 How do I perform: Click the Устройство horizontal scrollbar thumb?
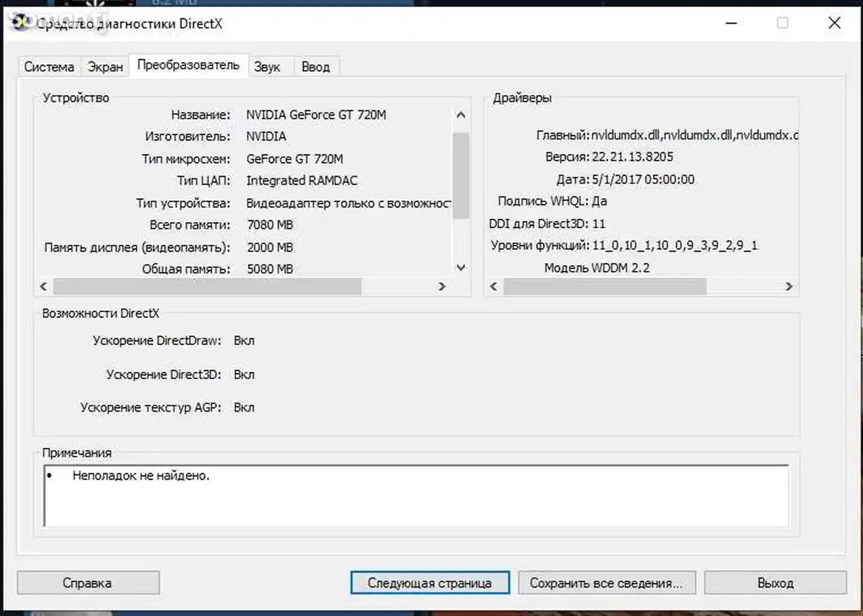point(207,286)
